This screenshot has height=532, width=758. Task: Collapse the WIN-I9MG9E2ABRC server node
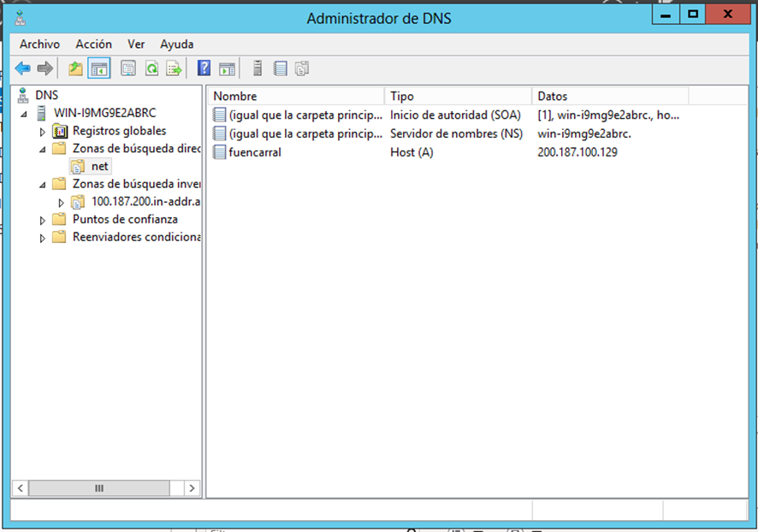[x=24, y=113]
